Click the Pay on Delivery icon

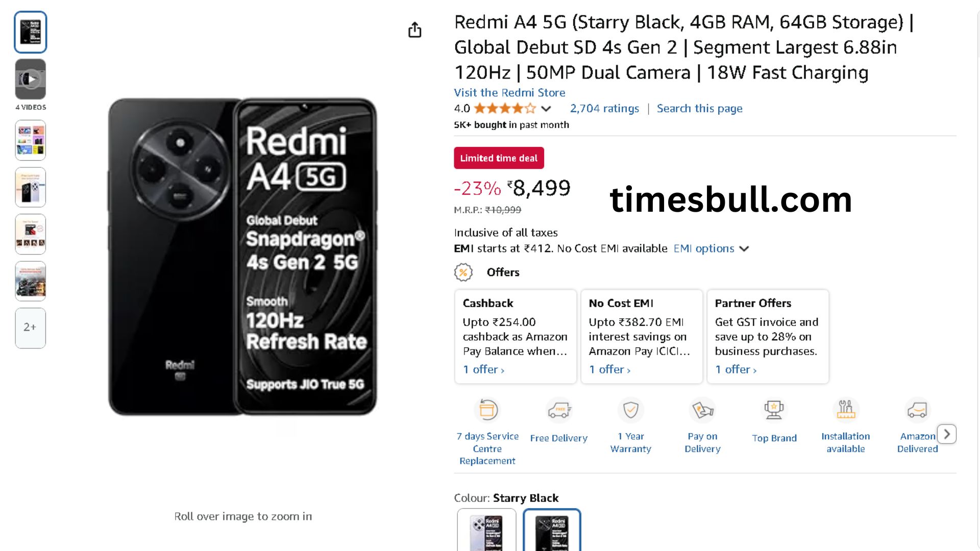tap(702, 410)
